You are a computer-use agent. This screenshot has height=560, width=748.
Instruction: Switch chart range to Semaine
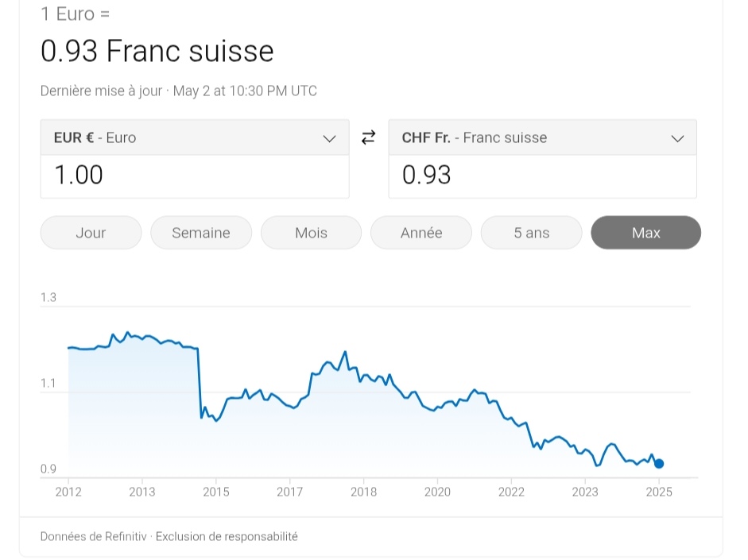pyautogui.click(x=201, y=233)
